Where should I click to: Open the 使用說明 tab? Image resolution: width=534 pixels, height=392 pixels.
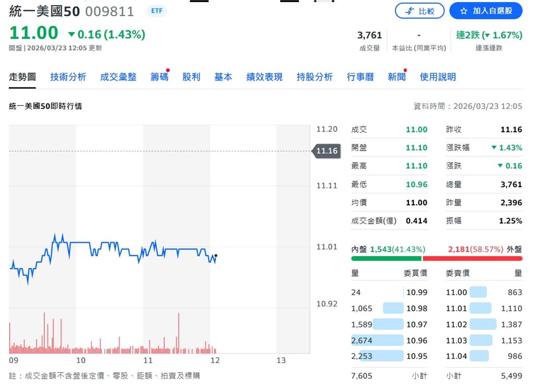(x=437, y=76)
